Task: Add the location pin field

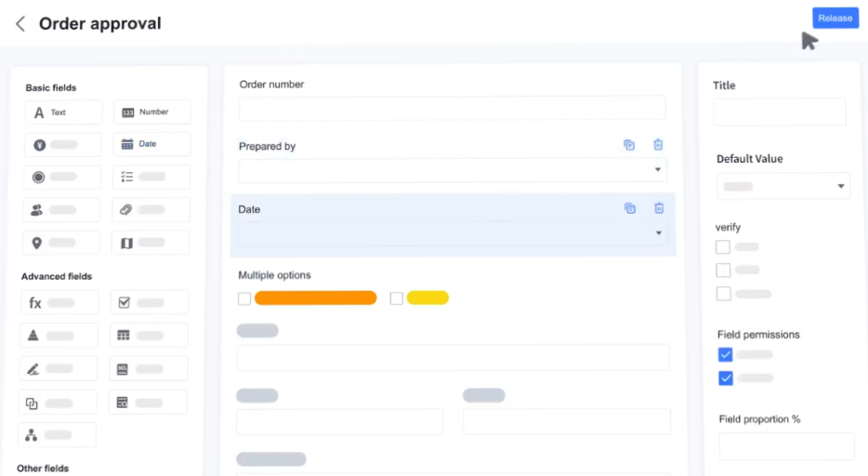Action: pos(61,243)
